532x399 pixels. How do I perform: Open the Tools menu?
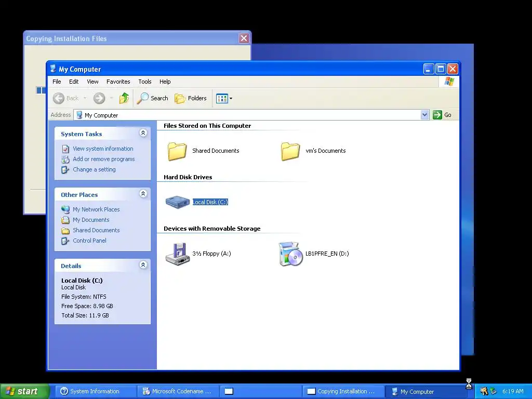click(x=144, y=82)
